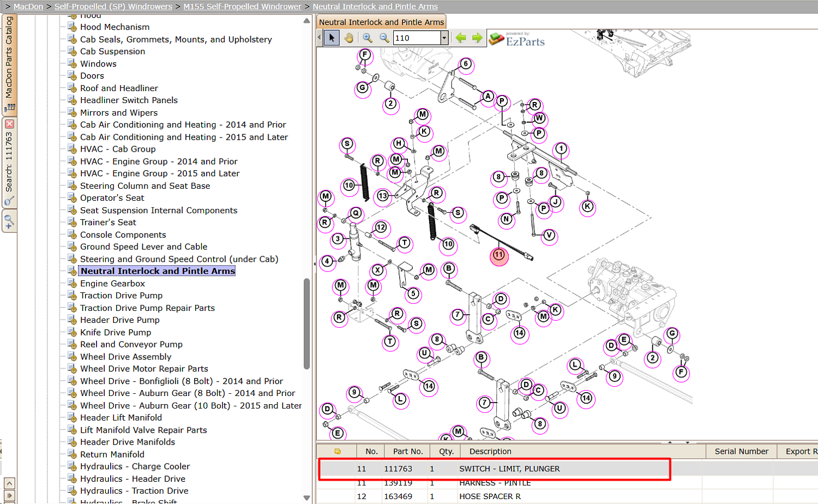Open Traction Drive Pump tree item

click(121, 295)
